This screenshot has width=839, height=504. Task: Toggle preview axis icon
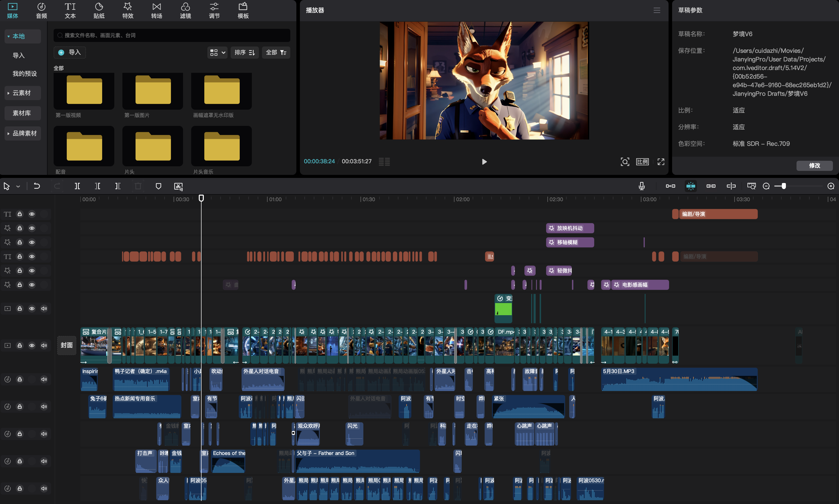pos(731,186)
